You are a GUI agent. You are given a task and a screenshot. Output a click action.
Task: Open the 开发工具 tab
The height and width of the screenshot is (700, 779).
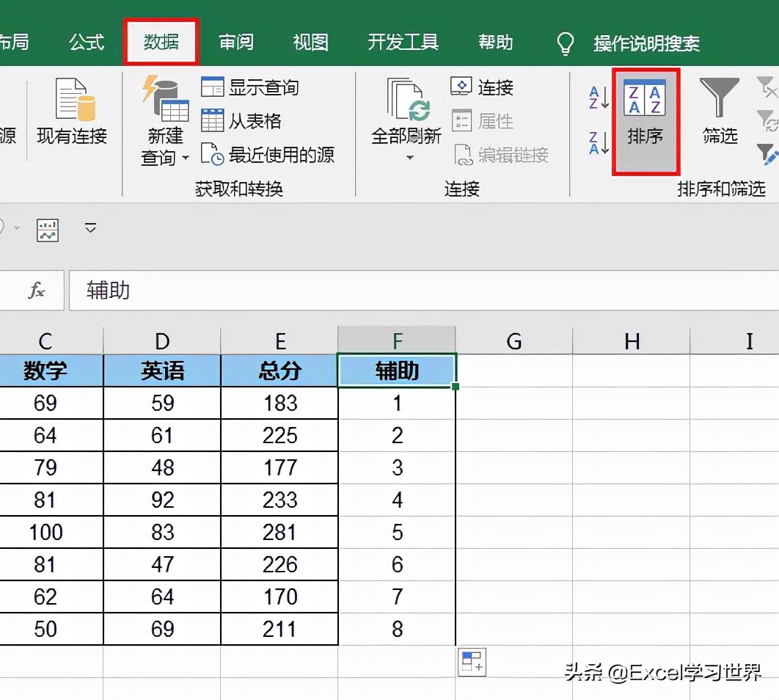click(403, 43)
